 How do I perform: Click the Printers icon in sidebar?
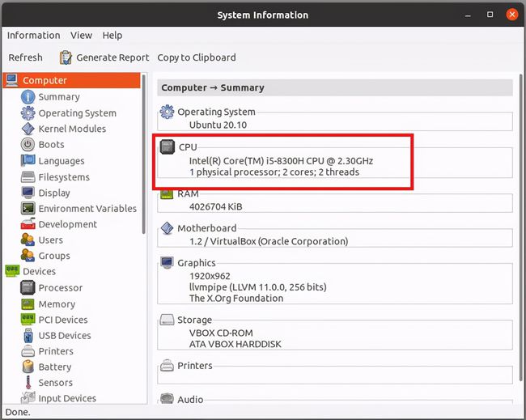point(28,351)
